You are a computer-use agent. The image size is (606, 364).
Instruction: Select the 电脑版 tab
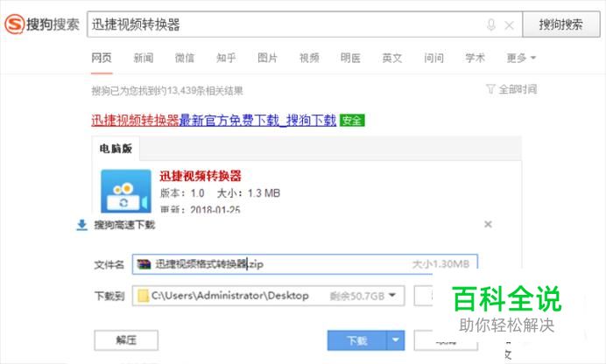(x=116, y=149)
